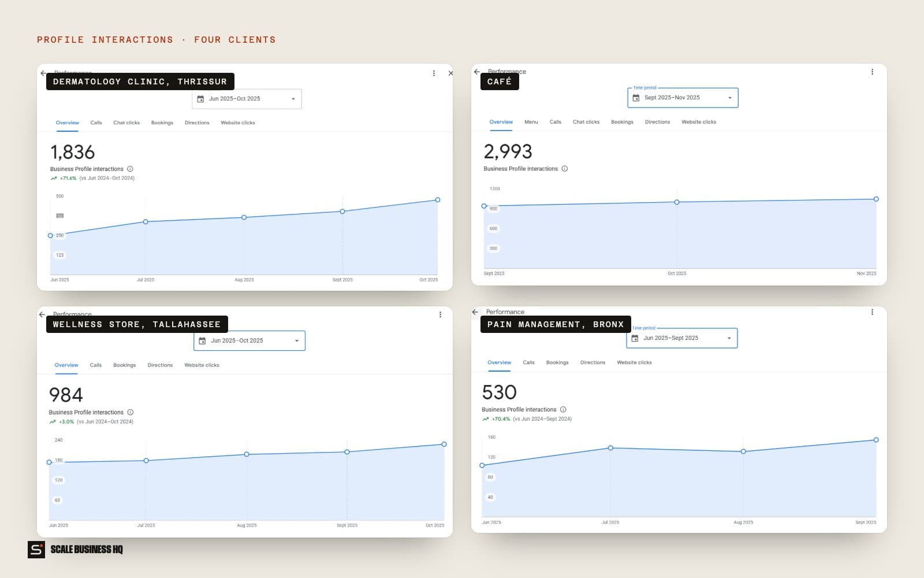Viewport: 924px width, 578px height.
Task: Select Overview tab in Café panel
Action: 501,122
